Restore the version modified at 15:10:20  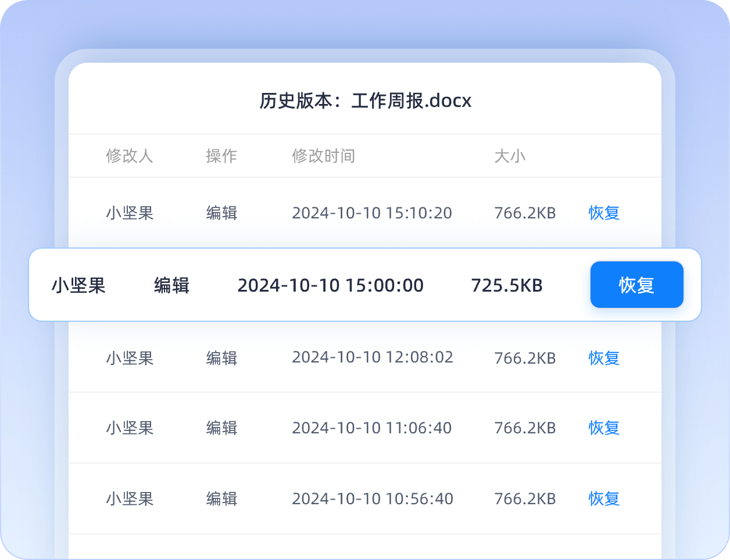pos(604,213)
